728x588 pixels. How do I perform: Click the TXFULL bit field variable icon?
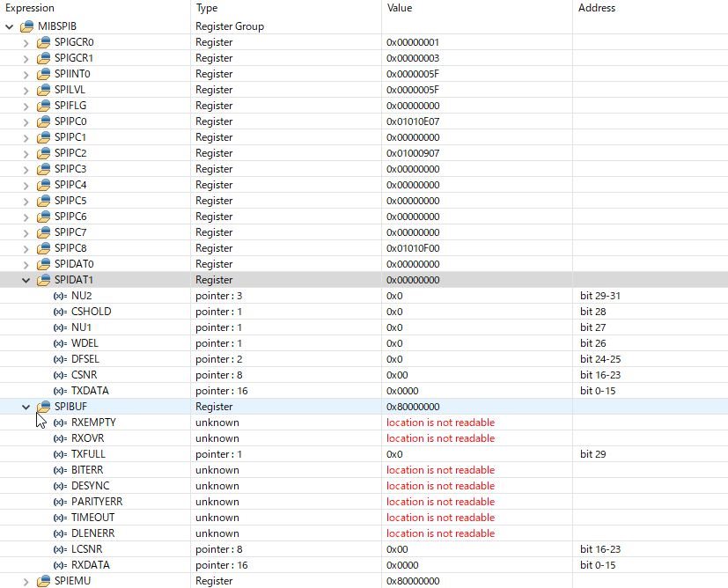[x=61, y=454]
